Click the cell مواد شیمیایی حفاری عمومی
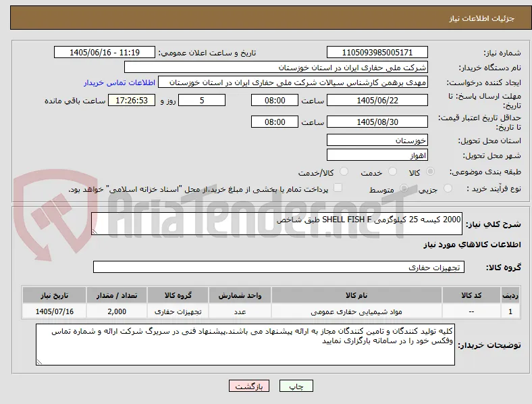 (356, 311)
